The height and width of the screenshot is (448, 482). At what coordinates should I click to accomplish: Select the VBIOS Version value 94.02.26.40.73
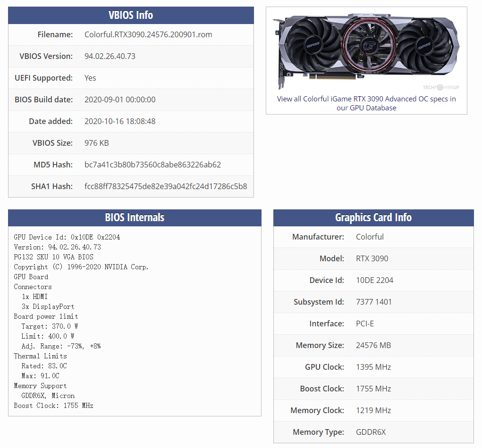pos(110,56)
